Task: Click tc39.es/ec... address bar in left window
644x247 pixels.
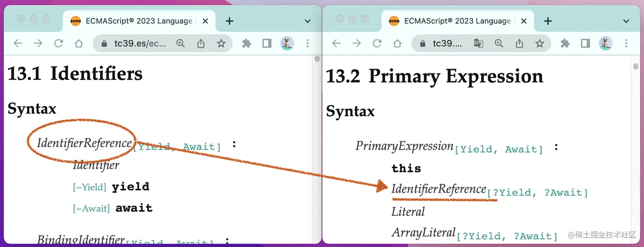Action: click(x=140, y=43)
